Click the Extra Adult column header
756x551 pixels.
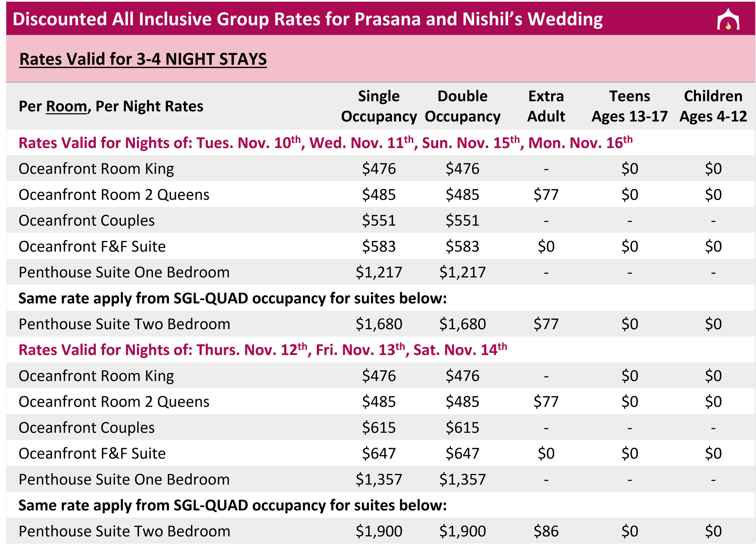[x=546, y=106]
